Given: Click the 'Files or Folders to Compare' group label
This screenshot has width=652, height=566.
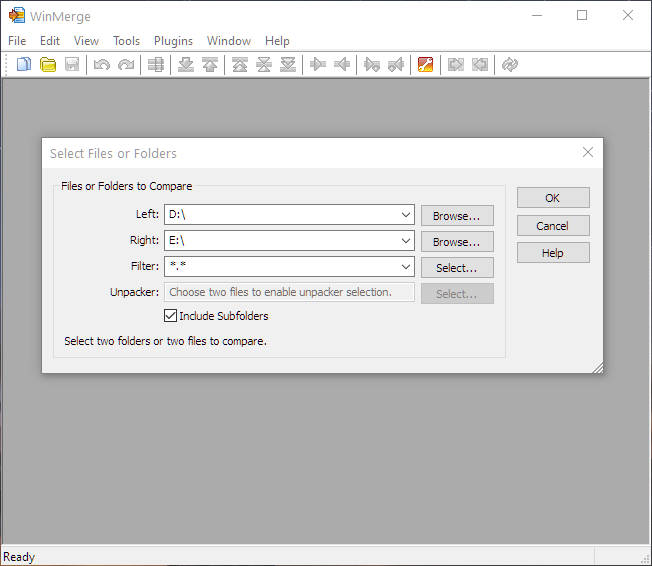Looking at the screenshot, I should pos(126,186).
